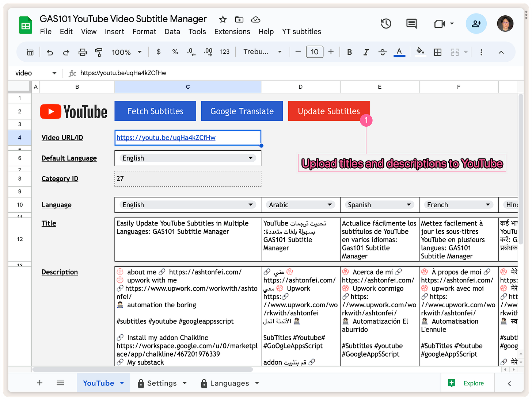
Task: Click the version history clock icon
Action: coord(386,24)
